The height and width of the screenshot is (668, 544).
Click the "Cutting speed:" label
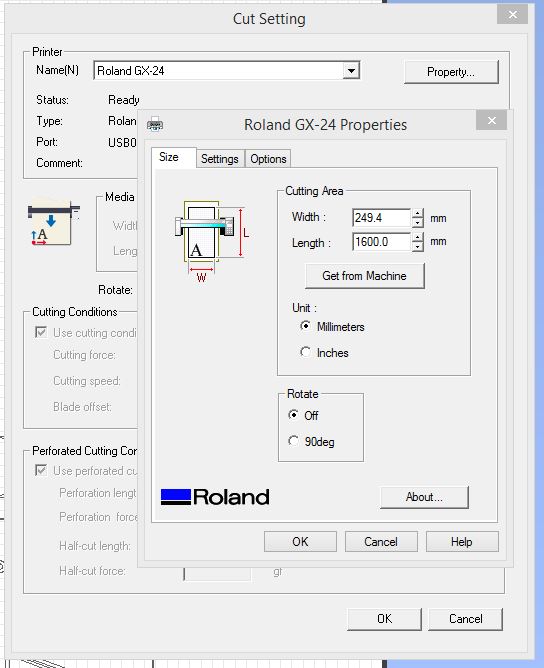click(x=87, y=380)
